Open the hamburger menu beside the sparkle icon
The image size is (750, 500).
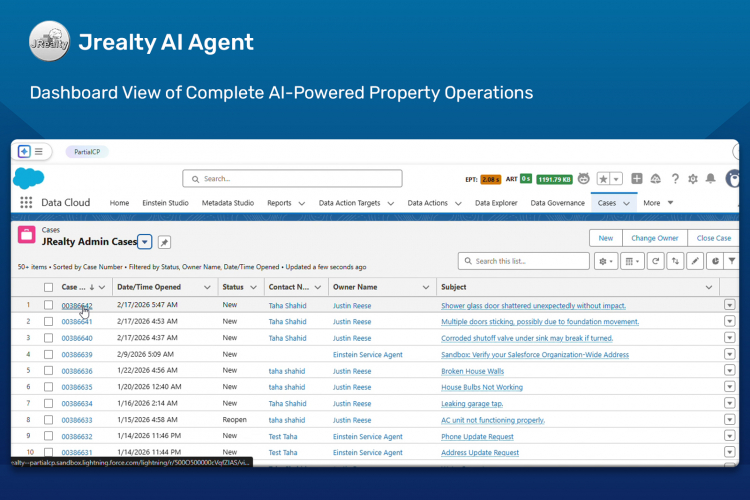[39, 152]
